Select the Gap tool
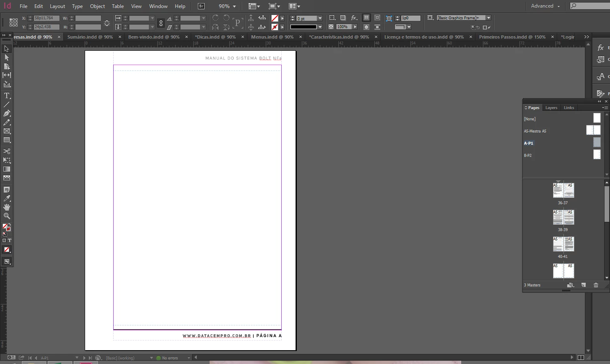 [6, 75]
